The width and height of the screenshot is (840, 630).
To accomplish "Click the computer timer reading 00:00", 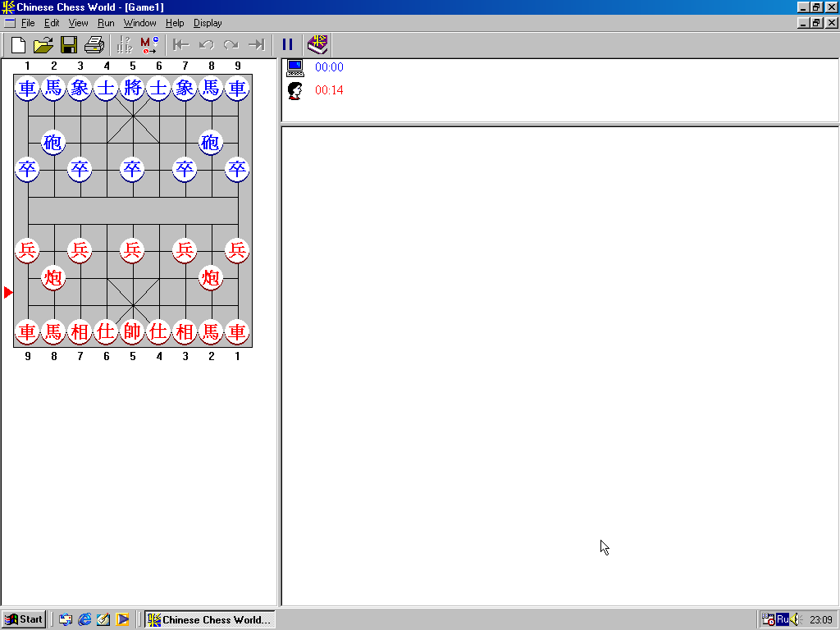I will tap(329, 67).
